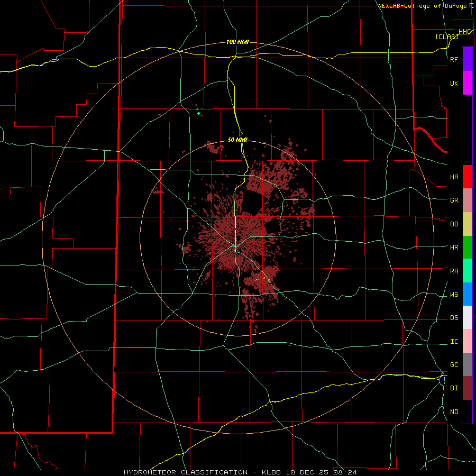
Task: Click the BI brown color swatch
Action: [x=467, y=388]
